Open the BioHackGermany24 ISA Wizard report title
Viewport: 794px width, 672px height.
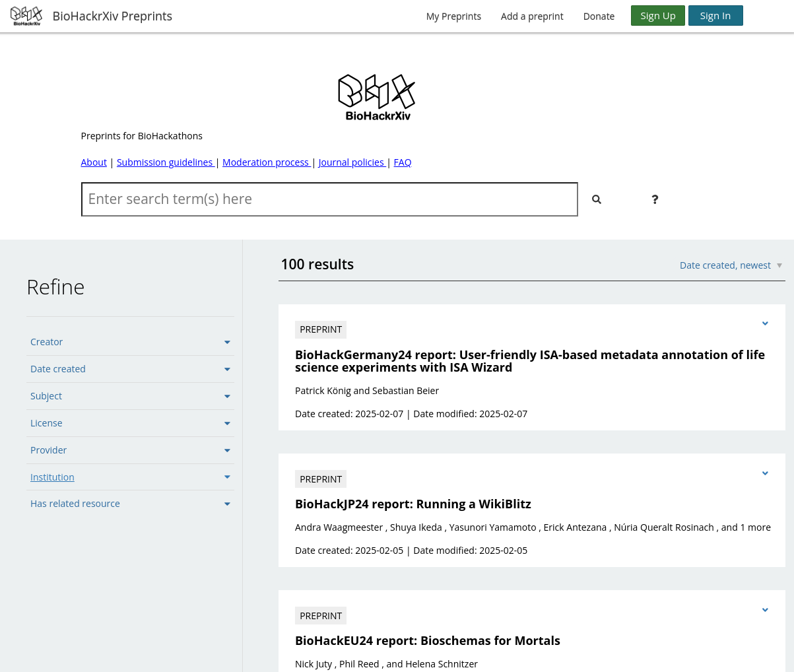(x=530, y=361)
